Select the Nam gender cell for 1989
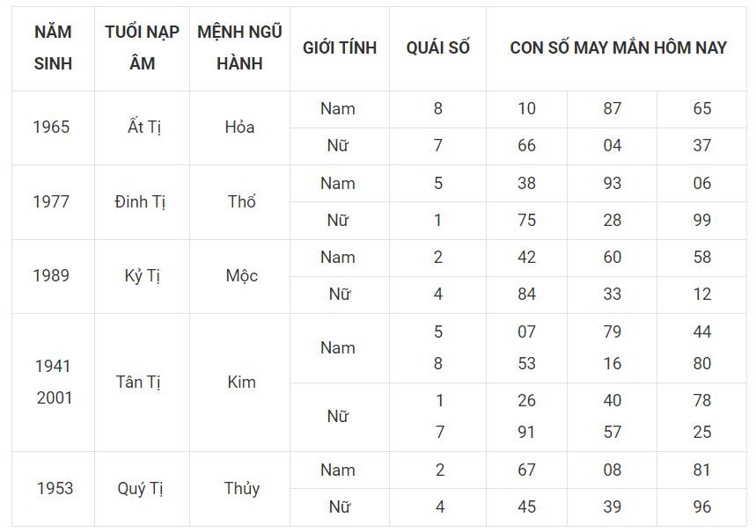Screen dimensions: 756x532 (x=338, y=257)
